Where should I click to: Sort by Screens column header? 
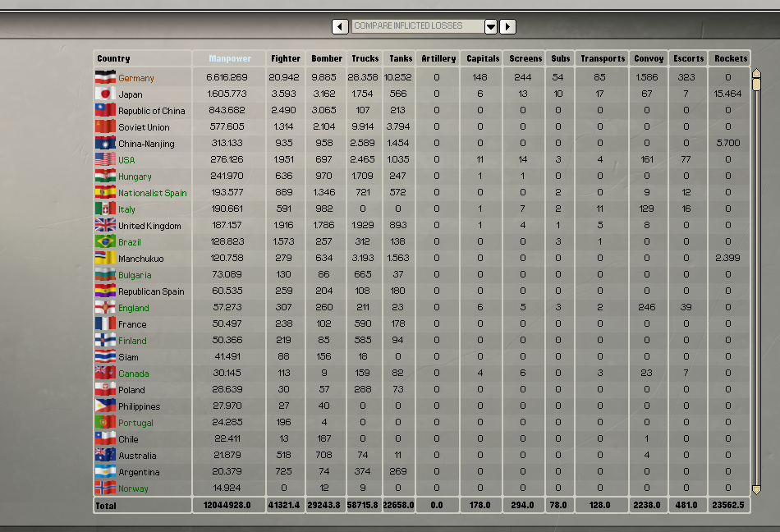(525, 58)
